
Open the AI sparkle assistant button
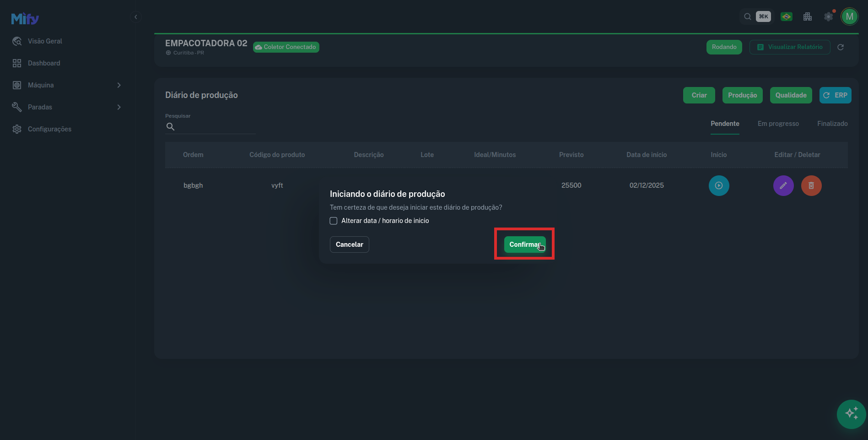851,414
